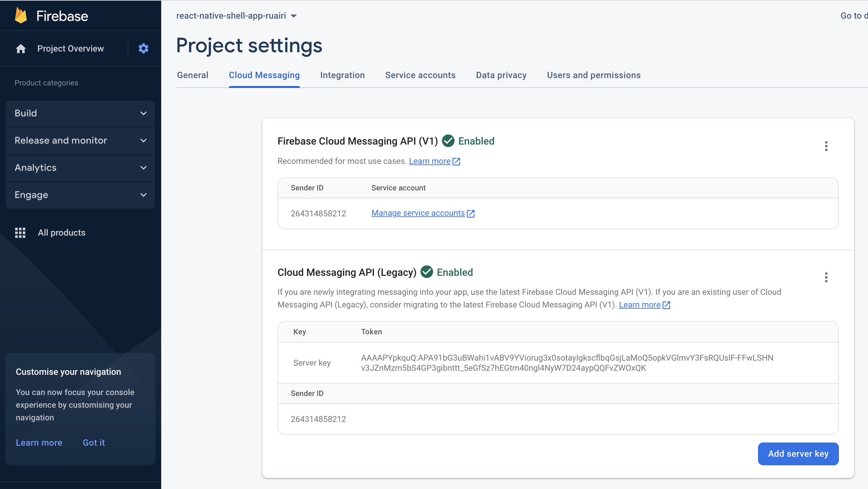This screenshot has width=868, height=489.
Task: Click the external link icon after the Legacy Learn more link
Action: 666,305
